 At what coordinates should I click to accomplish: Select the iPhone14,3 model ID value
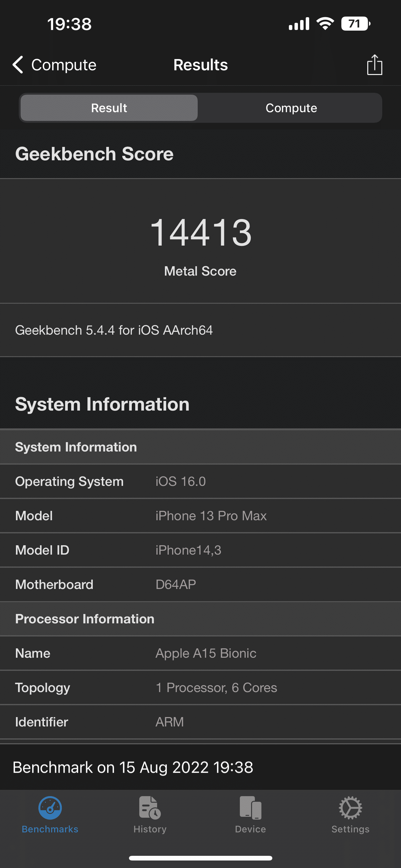[188, 550]
